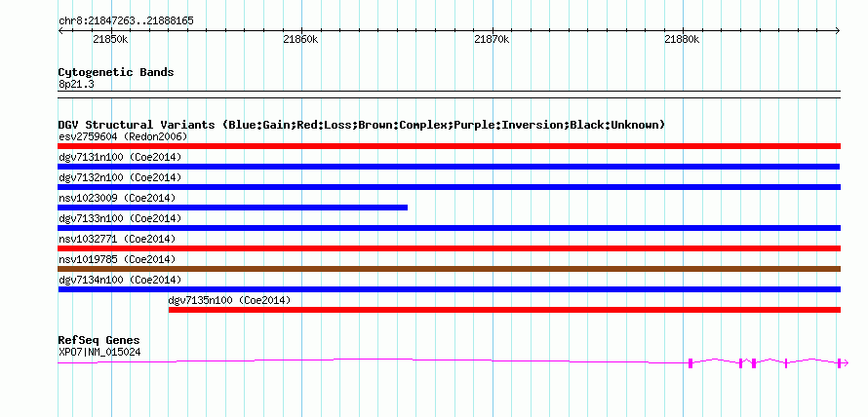Click the RefSeq Genes track title
The height and width of the screenshot is (417, 868).
click(99, 340)
